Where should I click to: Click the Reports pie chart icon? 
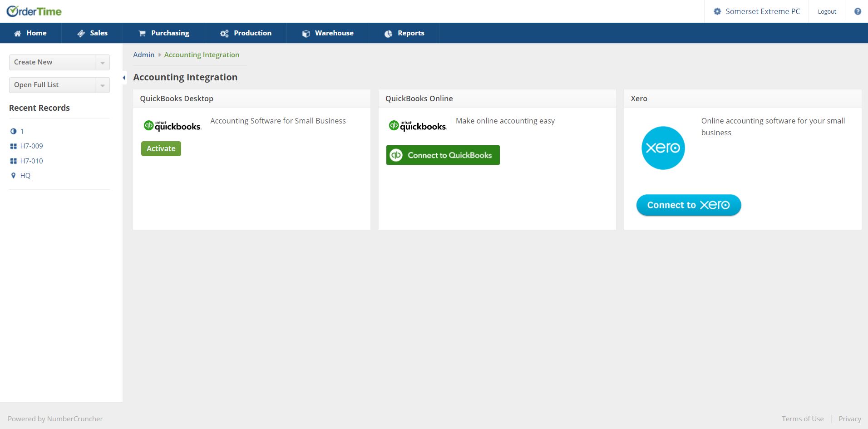389,33
